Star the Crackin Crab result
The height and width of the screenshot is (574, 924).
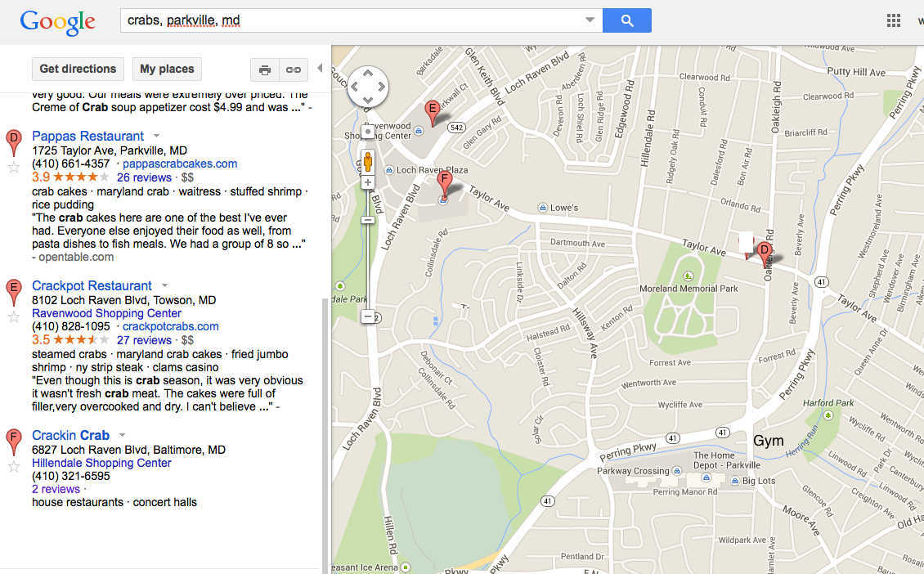point(13,466)
